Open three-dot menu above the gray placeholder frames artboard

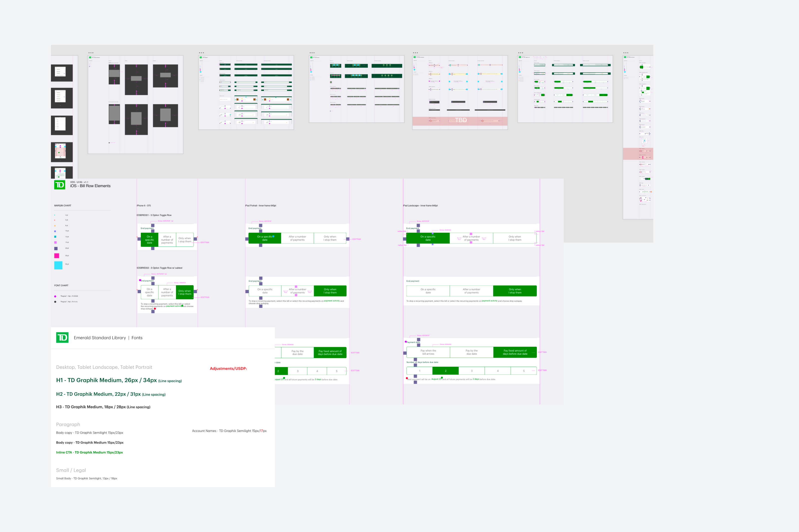point(91,53)
